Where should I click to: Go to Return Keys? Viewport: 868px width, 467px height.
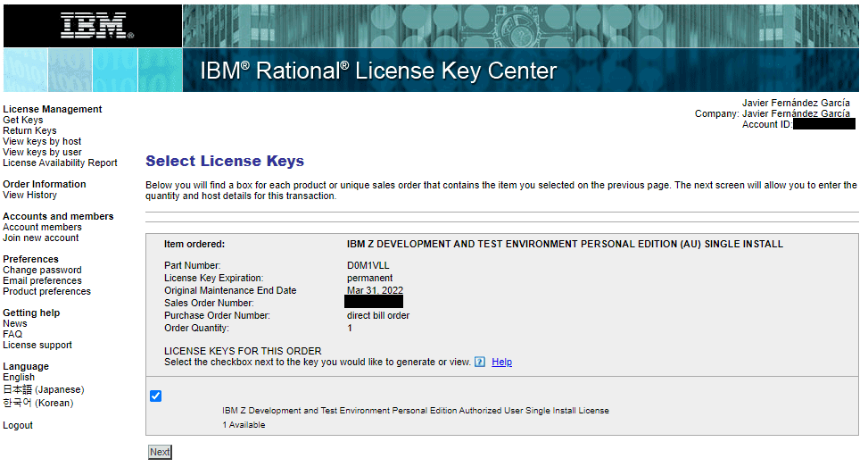click(x=29, y=130)
